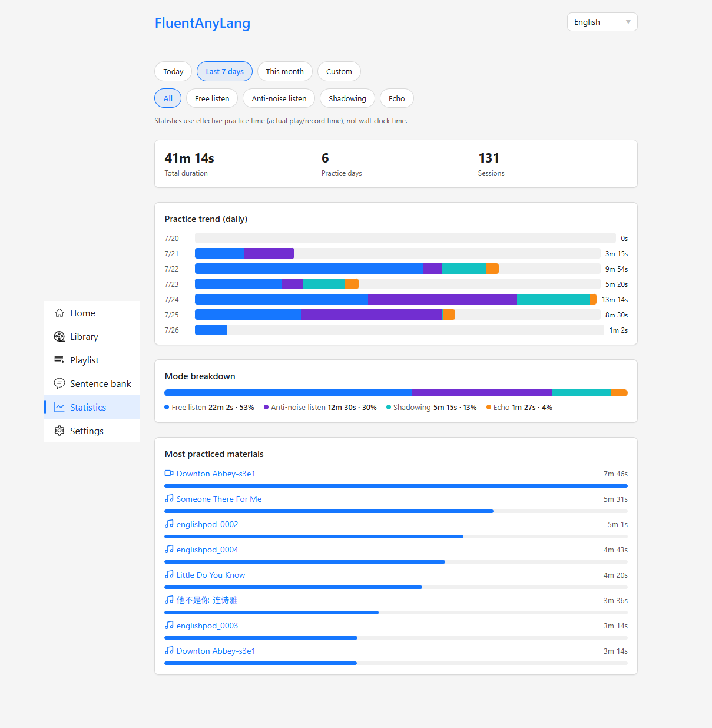Open Settings from sidebar
The width and height of the screenshot is (712, 728).
(92, 431)
